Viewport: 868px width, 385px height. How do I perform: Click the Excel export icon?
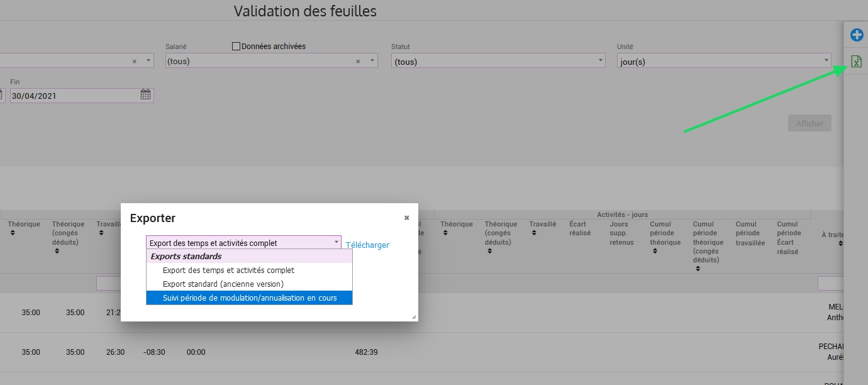coord(856,61)
